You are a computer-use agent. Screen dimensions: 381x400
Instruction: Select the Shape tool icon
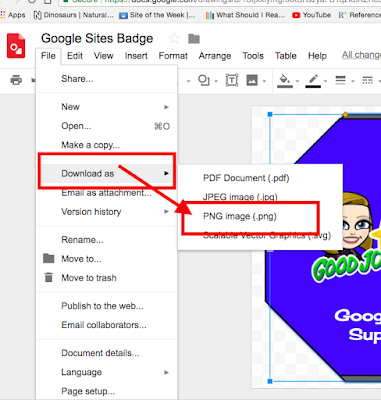click(x=203, y=80)
